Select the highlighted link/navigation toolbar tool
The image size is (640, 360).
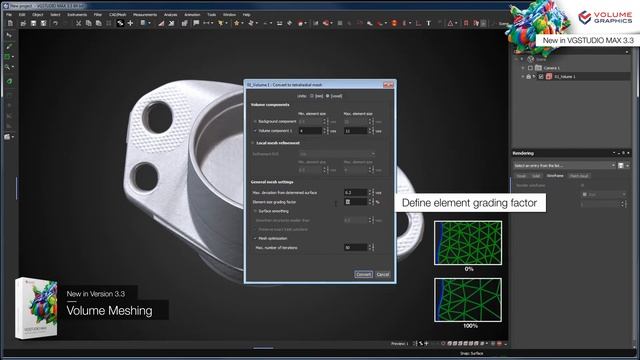120,24
